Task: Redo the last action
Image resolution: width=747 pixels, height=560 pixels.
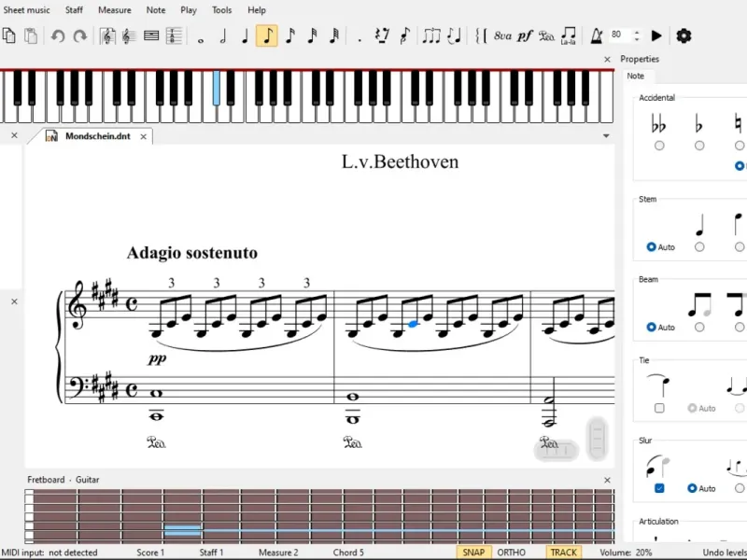Action: [80, 36]
